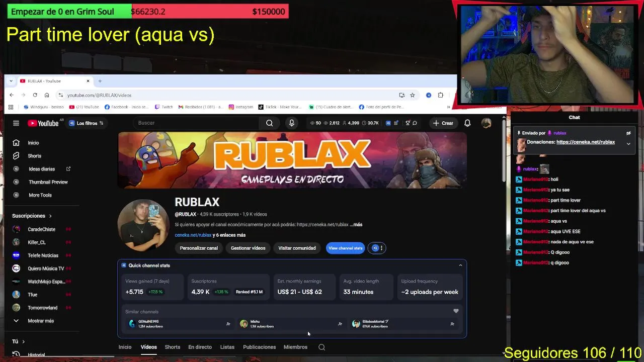
Task: Expand the pinned donation message chevron
Action: point(628,144)
